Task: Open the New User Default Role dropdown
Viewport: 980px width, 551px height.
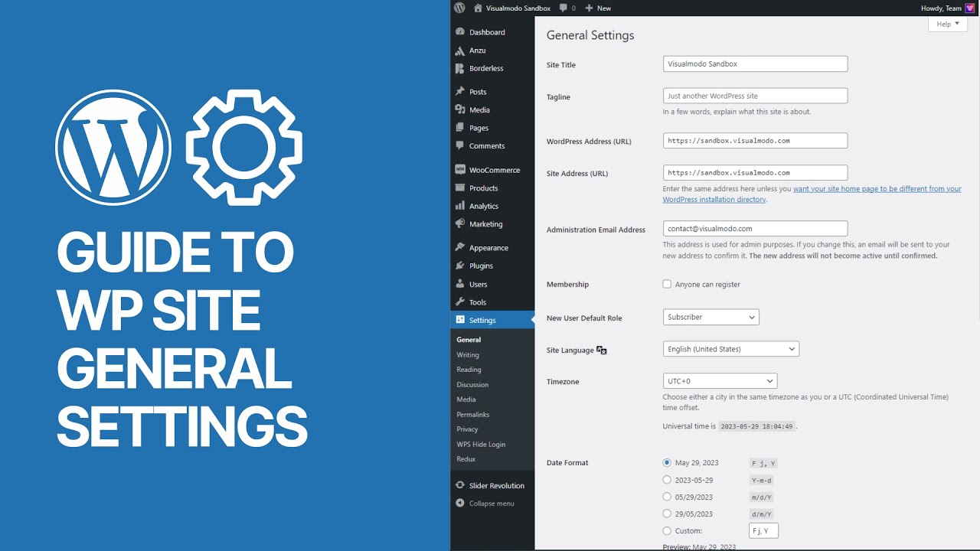Action: (x=711, y=317)
